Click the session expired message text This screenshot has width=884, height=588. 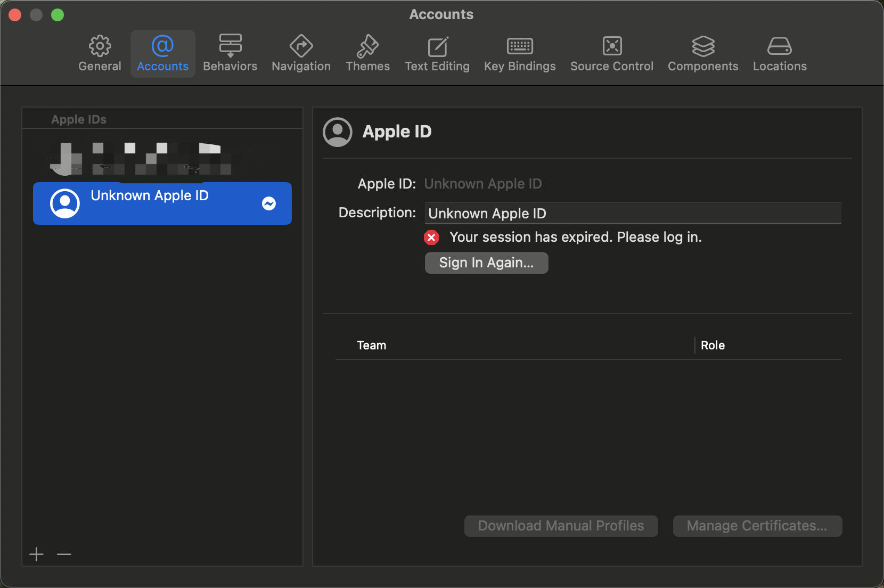(x=576, y=237)
